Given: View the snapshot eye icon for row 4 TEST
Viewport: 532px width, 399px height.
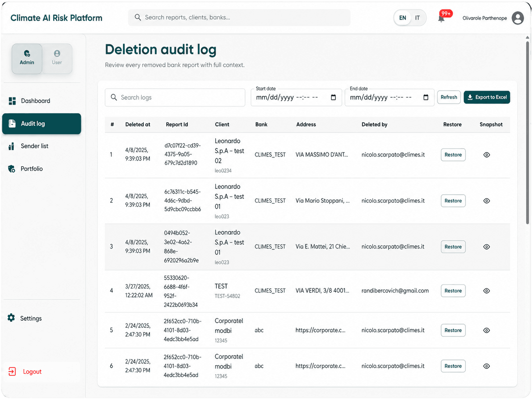Looking at the screenshot, I should pos(486,291).
